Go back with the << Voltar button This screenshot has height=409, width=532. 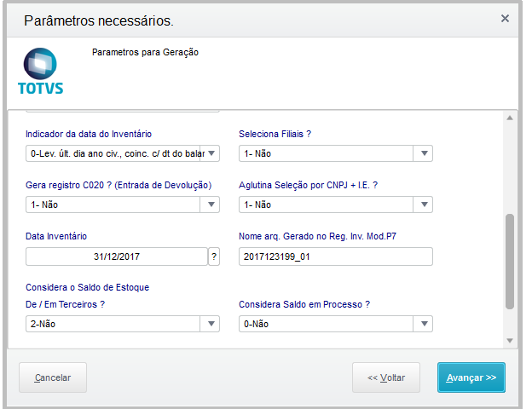point(386,377)
